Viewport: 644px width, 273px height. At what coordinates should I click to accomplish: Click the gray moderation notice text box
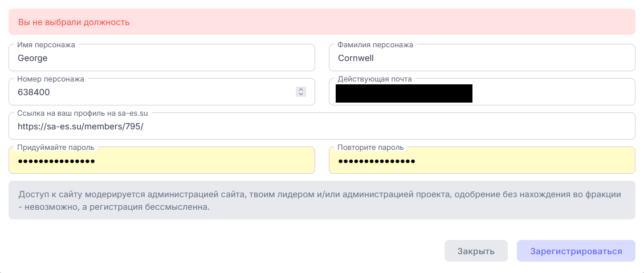pyautogui.click(x=322, y=201)
